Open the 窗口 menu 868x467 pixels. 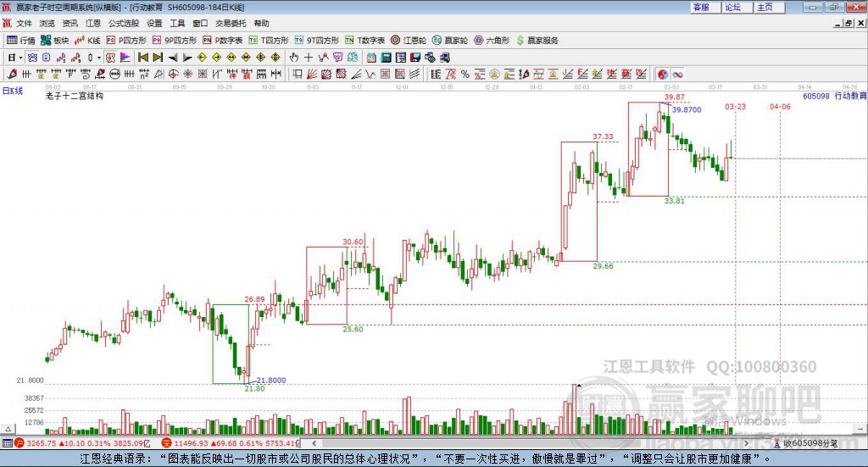coord(200,23)
